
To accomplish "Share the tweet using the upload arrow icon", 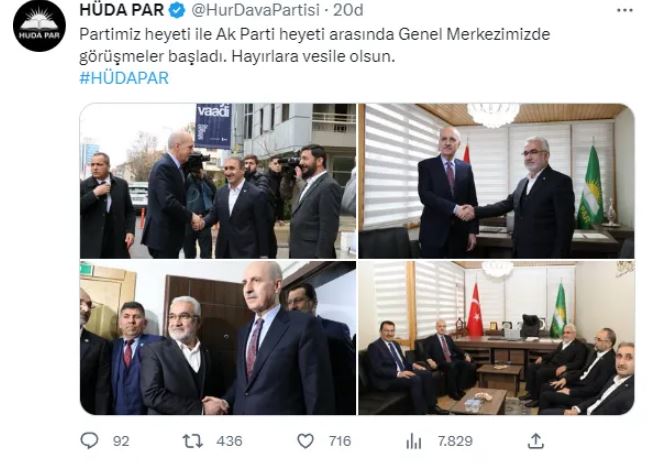I will coord(536,441).
